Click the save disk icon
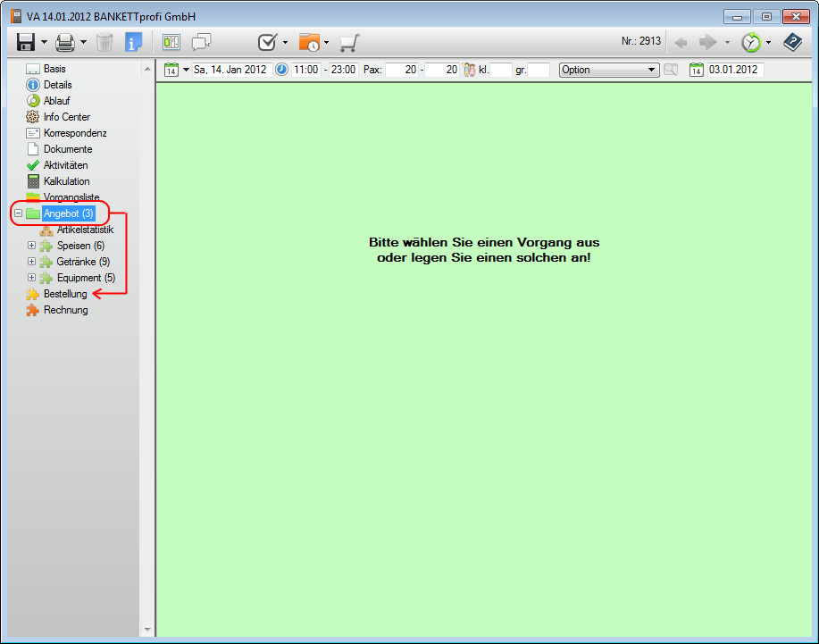The height and width of the screenshot is (644, 819). pyautogui.click(x=26, y=41)
